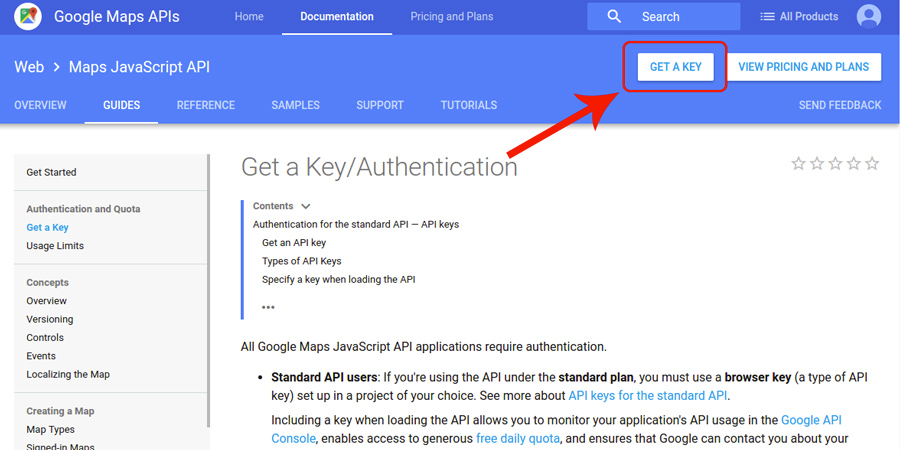Viewport: 900px width, 450px height.
Task: Open the Documentation tab
Action: point(337,17)
